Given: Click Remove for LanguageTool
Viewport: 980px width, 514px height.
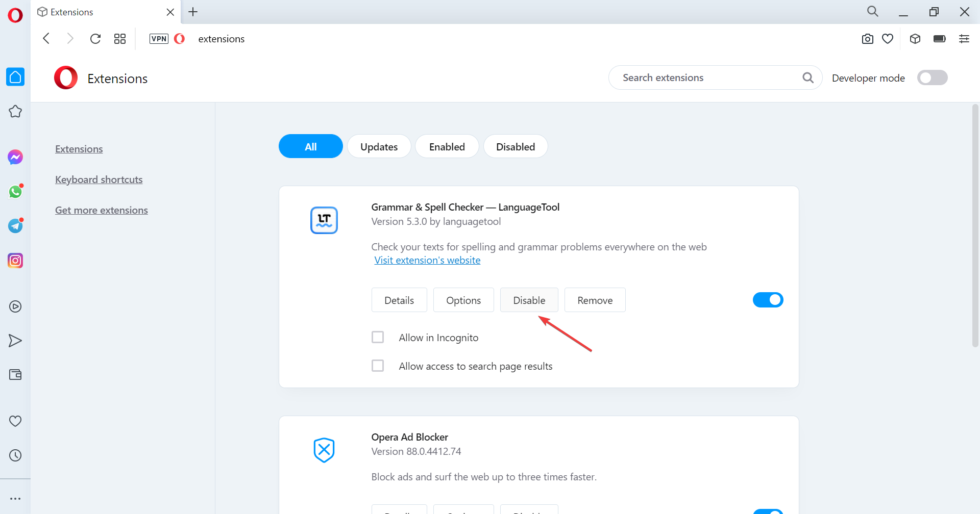Looking at the screenshot, I should [595, 300].
